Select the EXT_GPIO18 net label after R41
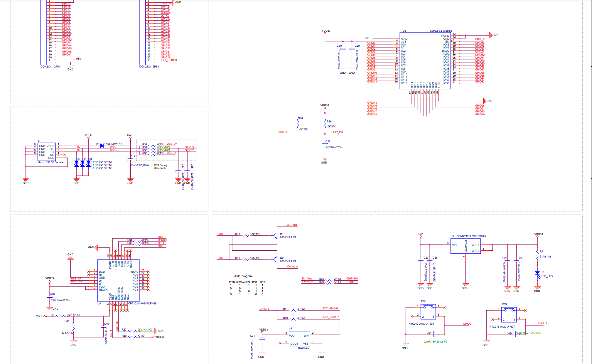 coord(330,309)
